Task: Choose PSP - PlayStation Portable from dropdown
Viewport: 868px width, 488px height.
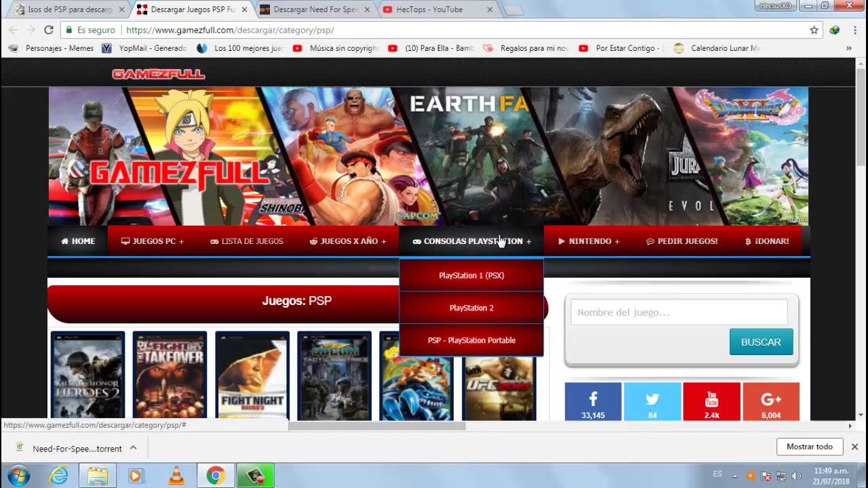Action: coord(471,340)
